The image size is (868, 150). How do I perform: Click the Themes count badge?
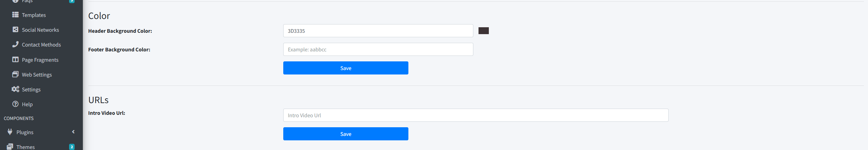tap(72, 147)
